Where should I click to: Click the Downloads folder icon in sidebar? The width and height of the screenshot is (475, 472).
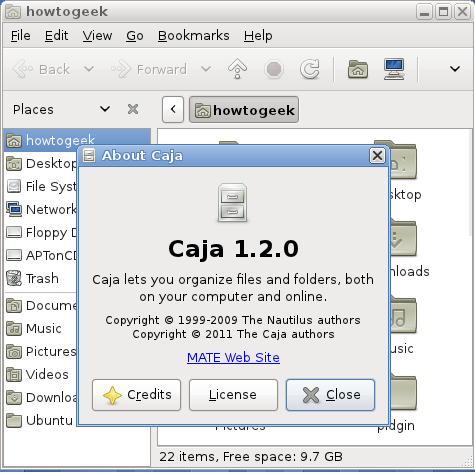(x=14, y=397)
